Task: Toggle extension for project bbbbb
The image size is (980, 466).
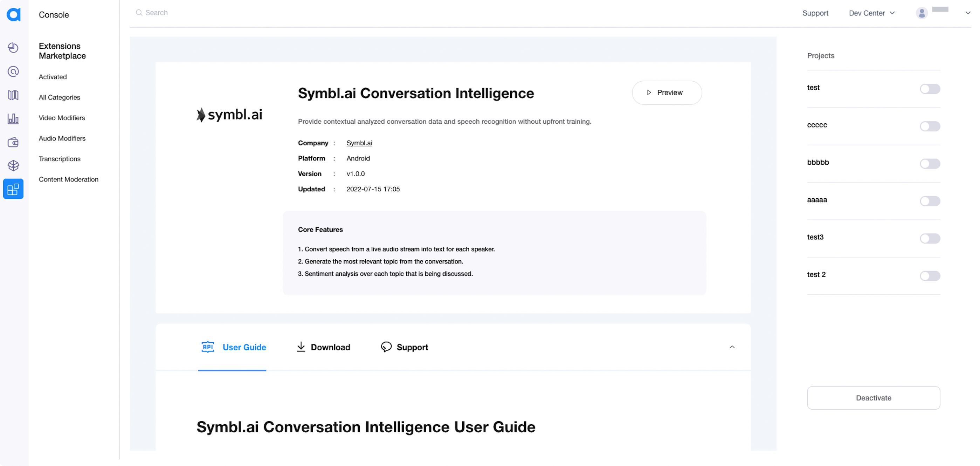Action: (930, 163)
